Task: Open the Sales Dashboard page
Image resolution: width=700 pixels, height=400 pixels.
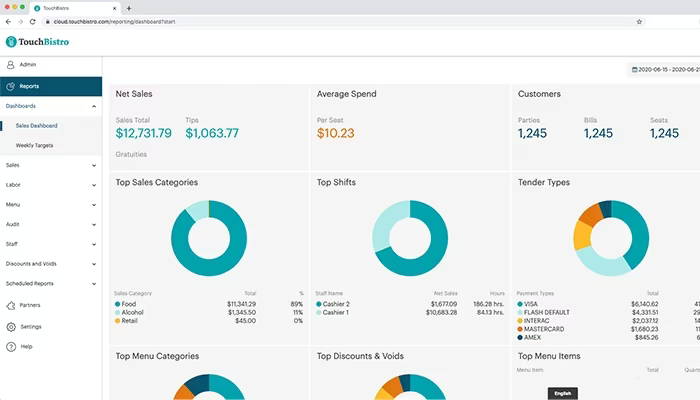Action: (37, 126)
